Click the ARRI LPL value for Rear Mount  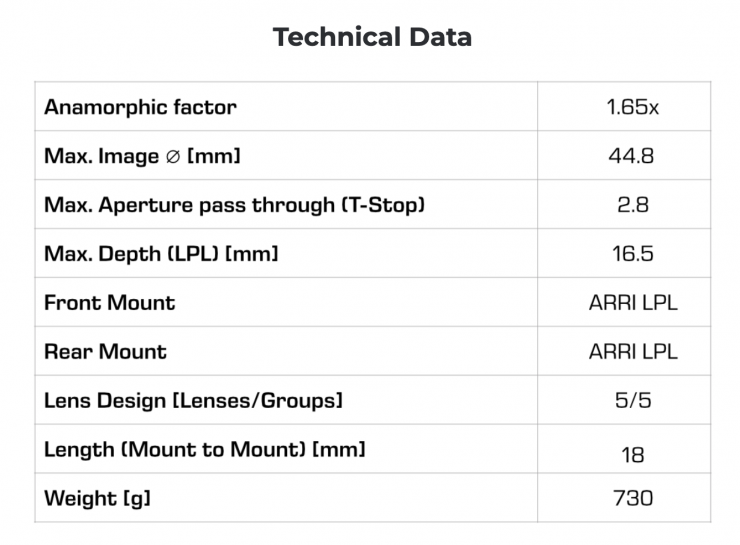632,351
